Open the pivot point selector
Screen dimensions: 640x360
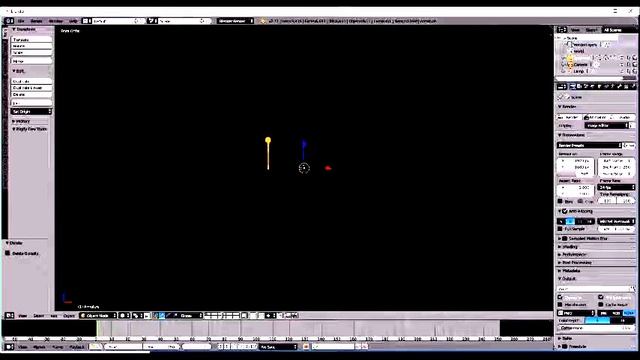(x=137, y=316)
